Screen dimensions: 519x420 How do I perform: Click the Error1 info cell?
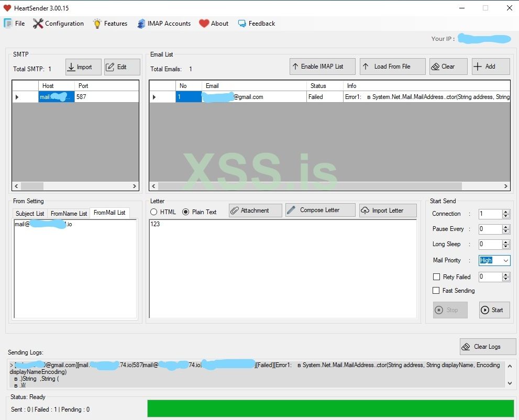427,97
